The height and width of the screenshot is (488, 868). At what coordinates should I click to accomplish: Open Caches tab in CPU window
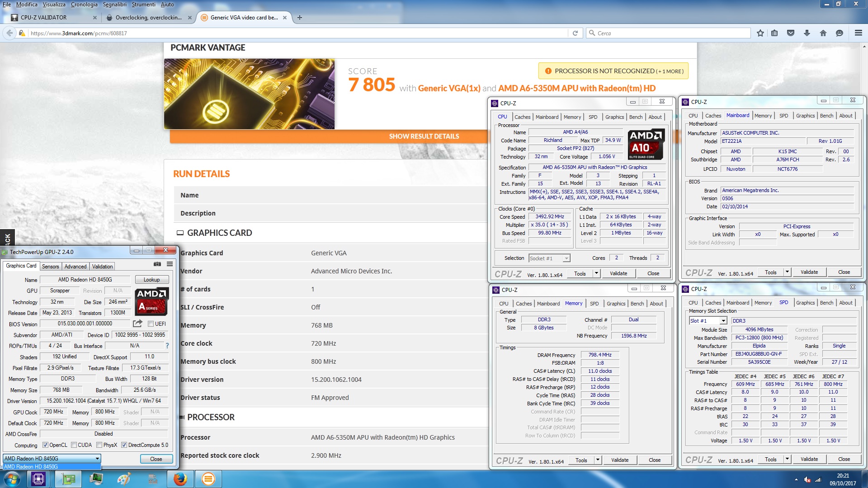(522, 117)
